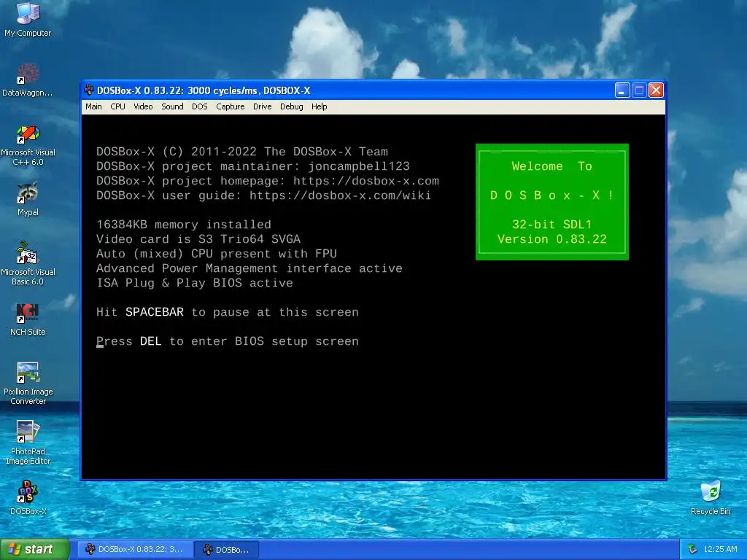
Task: Click the https://dosbox-x.com/wiki user guide text
Action: (x=340, y=195)
